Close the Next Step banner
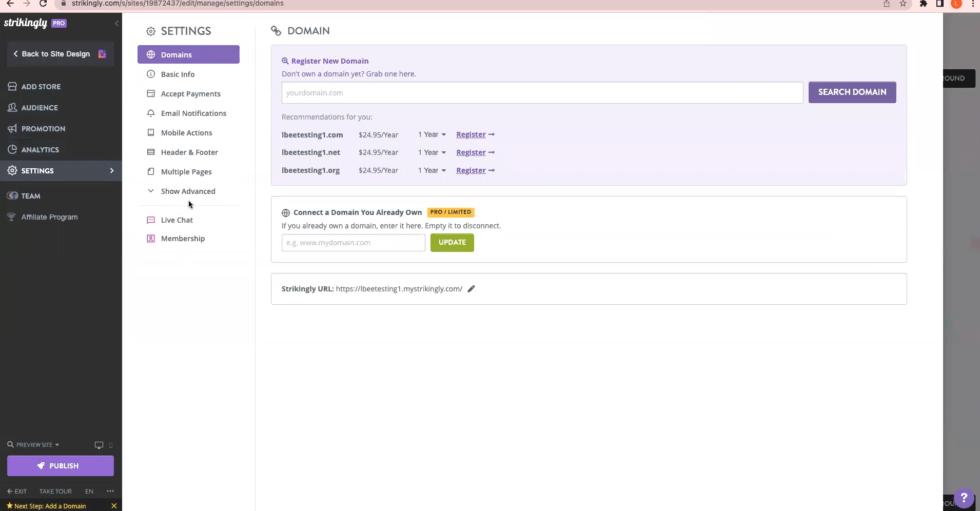Image resolution: width=980 pixels, height=511 pixels. point(114,506)
